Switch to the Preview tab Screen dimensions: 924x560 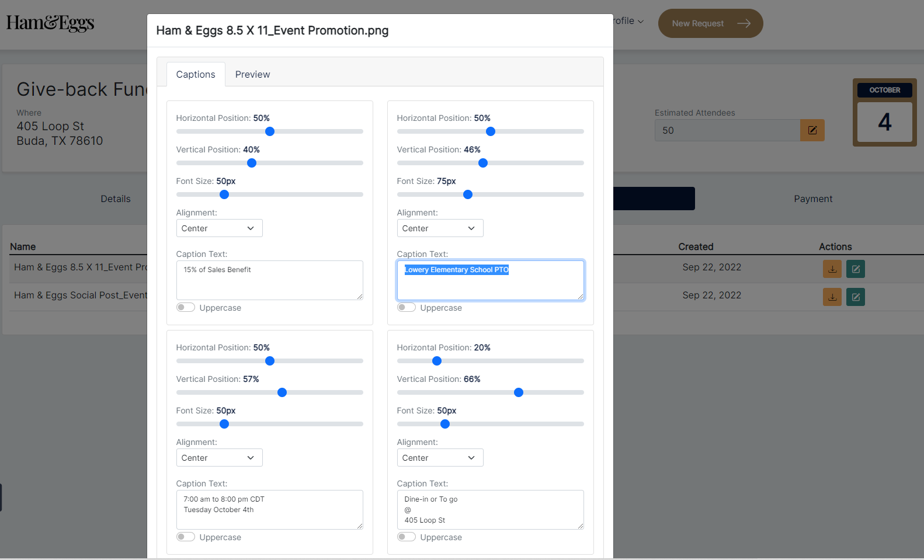(252, 74)
